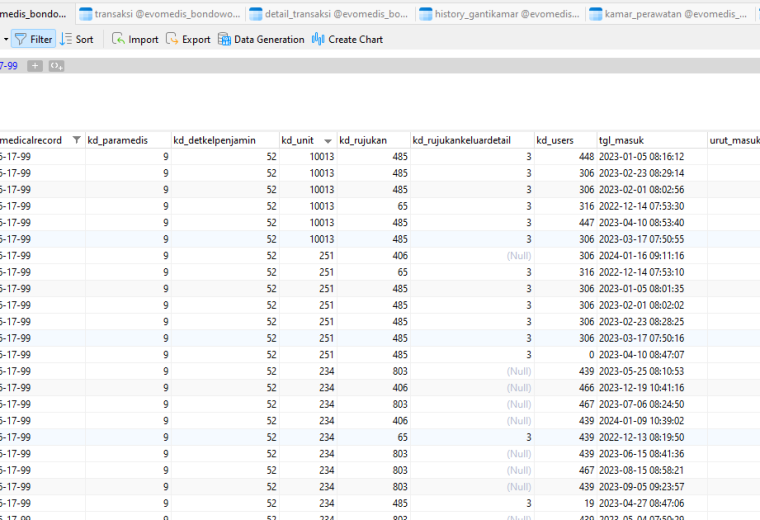The image size is (760, 520).
Task: Click the history_gantikamar tab table icon
Action: pyautogui.click(x=426, y=14)
